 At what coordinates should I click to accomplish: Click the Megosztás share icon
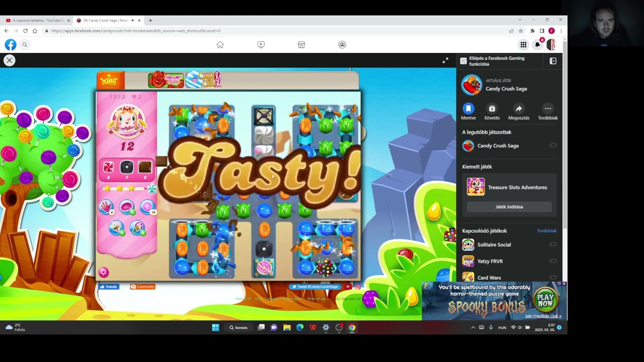tap(519, 109)
